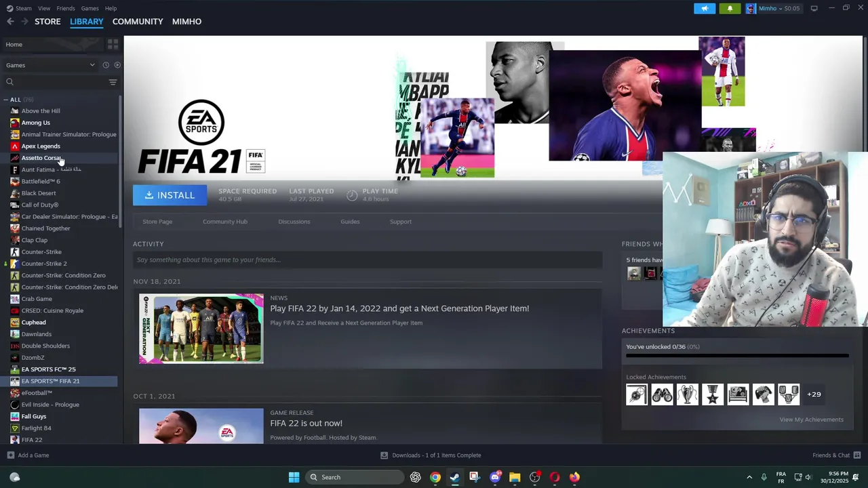Click the binoculars locked achievement icon

point(662,394)
